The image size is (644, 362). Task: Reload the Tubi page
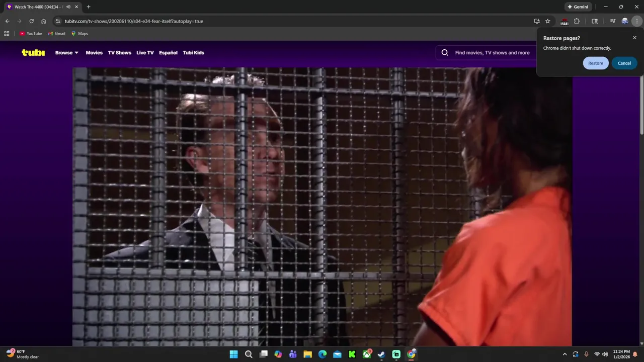click(31, 21)
